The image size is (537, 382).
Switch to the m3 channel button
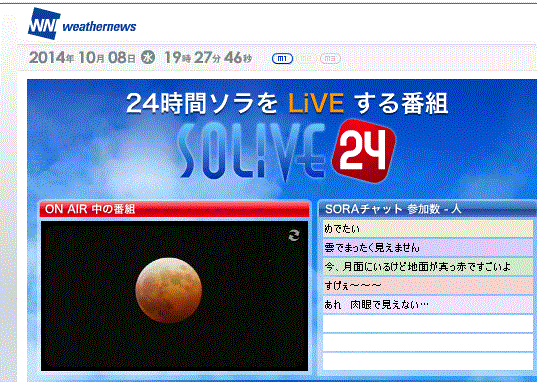pos(330,59)
